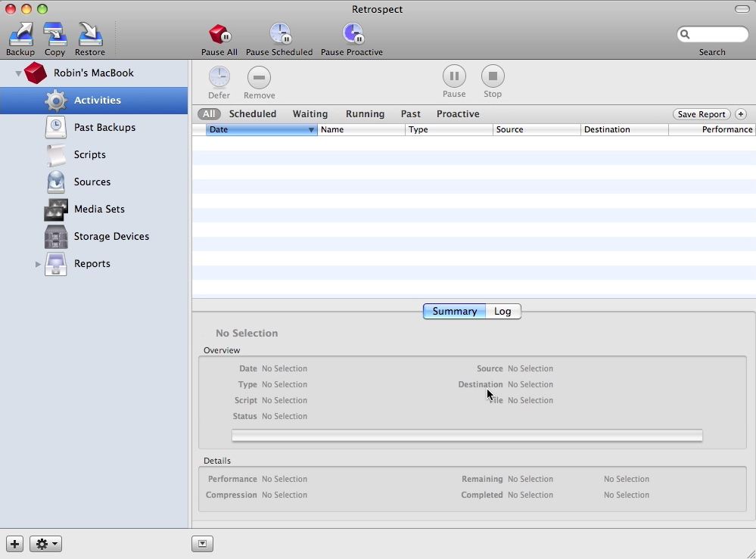The image size is (756, 559).
Task: Switch to the Summary tab
Action: coord(454,312)
